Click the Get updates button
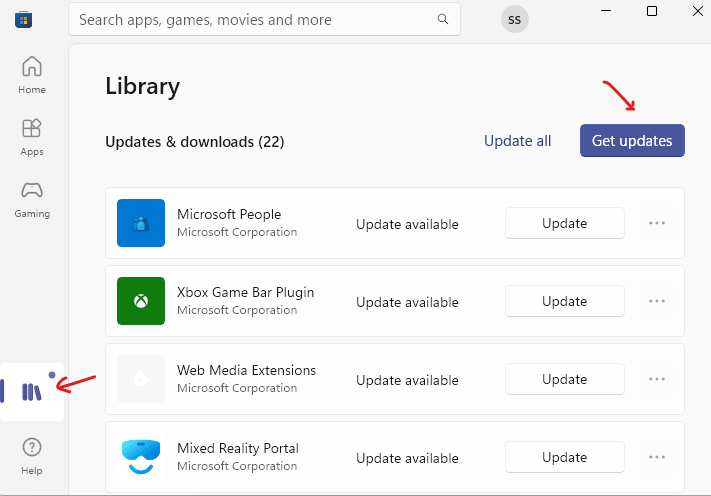 [632, 141]
